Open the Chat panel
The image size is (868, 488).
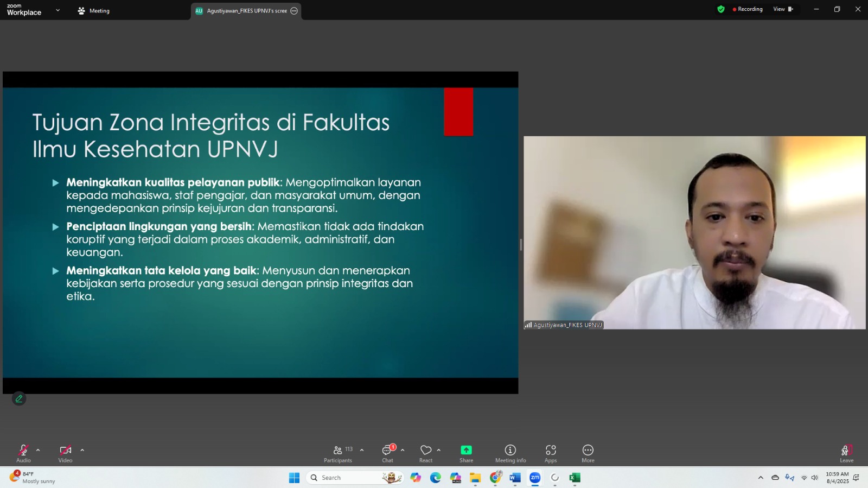387,453
